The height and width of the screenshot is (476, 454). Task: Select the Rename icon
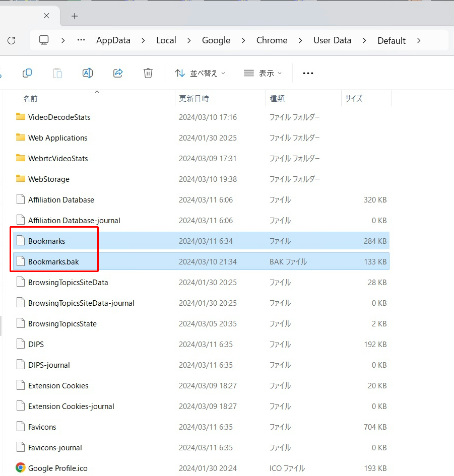coord(87,73)
